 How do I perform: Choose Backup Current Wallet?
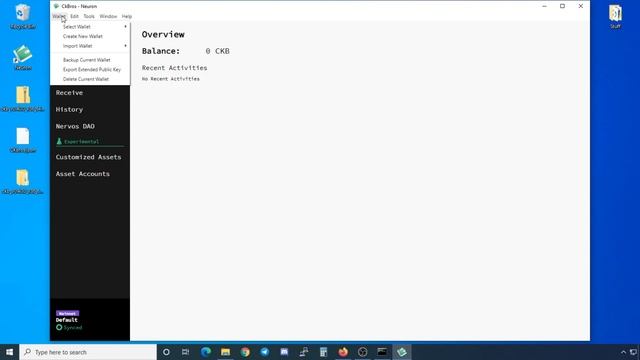pyautogui.click(x=90, y=60)
